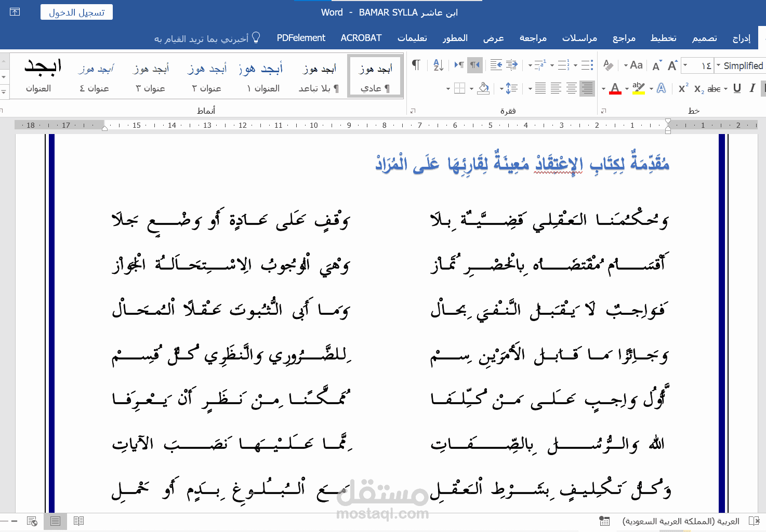The width and height of the screenshot is (766, 532).
Task: Switch to Print Layout view
Action: pos(56,521)
